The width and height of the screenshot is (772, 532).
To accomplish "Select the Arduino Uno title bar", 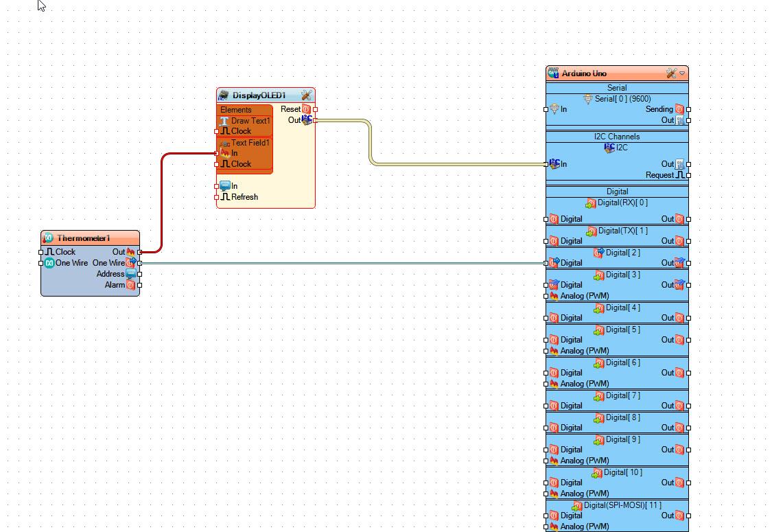I will point(604,73).
